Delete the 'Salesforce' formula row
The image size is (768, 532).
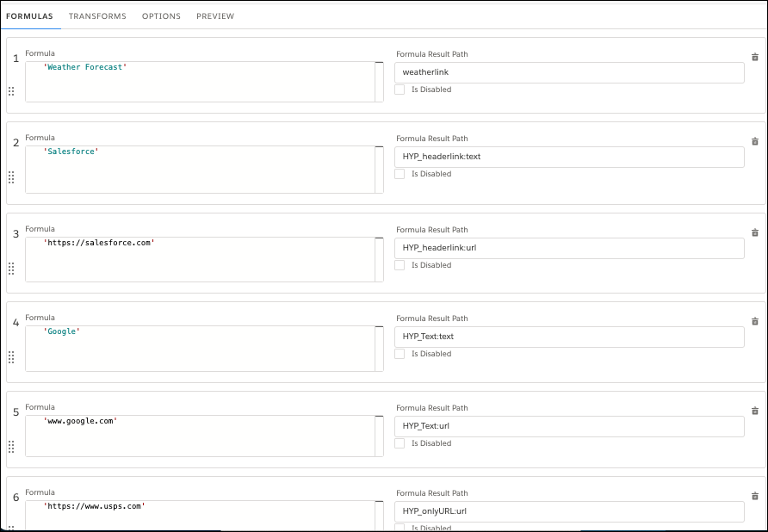(x=754, y=141)
